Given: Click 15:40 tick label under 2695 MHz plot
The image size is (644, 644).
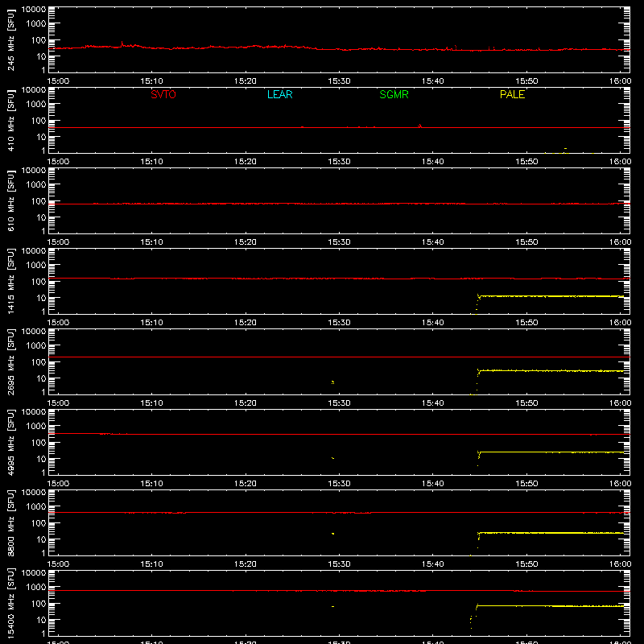Looking at the screenshot, I should (x=433, y=403).
